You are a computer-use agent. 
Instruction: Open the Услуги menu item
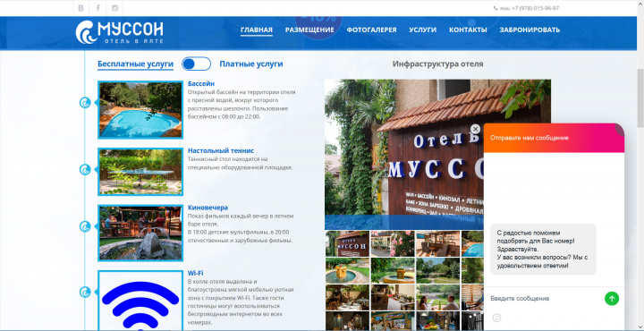(x=422, y=30)
